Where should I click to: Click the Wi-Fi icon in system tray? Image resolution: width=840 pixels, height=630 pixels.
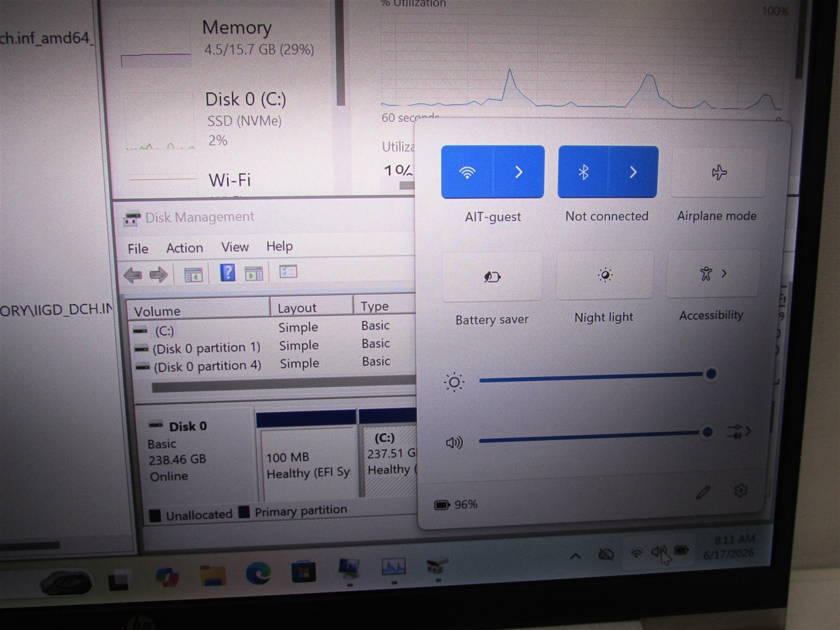click(x=636, y=553)
